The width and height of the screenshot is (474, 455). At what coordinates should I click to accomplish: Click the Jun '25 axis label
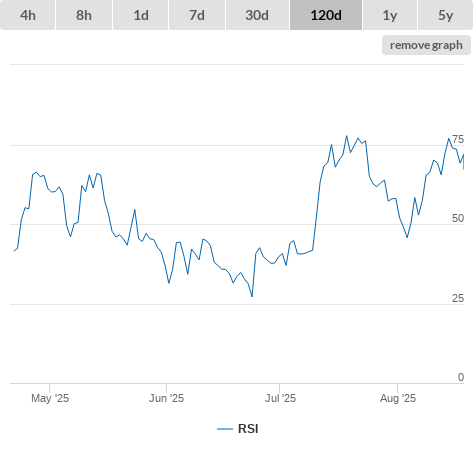(x=166, y=398)
